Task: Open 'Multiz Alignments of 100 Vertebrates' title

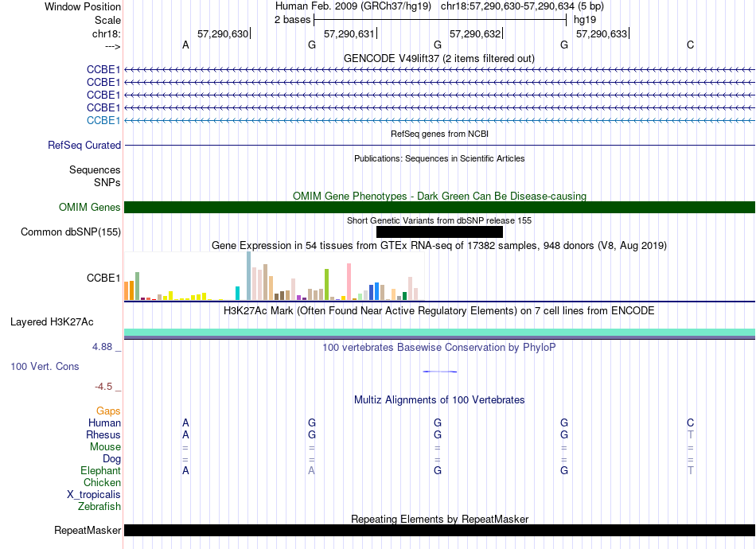Action: tap(439, 399)
